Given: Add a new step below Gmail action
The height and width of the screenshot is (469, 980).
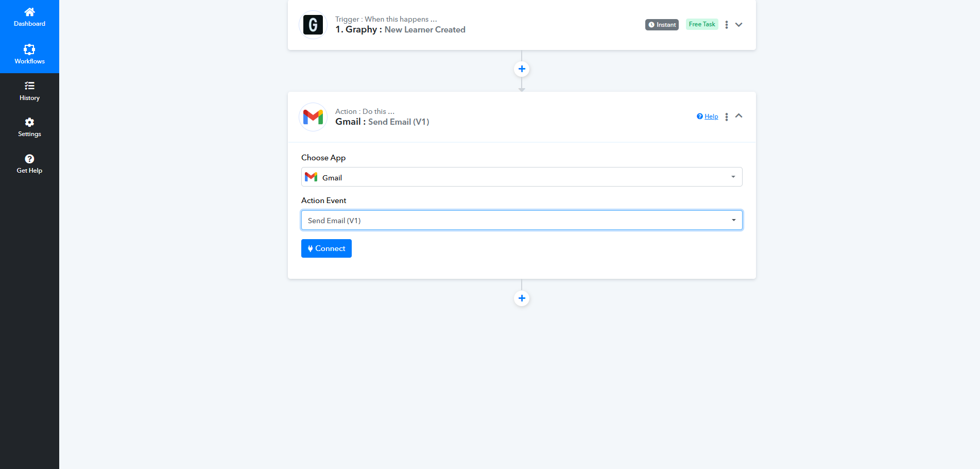Looking at the screenshot, I should pos(522,298).
